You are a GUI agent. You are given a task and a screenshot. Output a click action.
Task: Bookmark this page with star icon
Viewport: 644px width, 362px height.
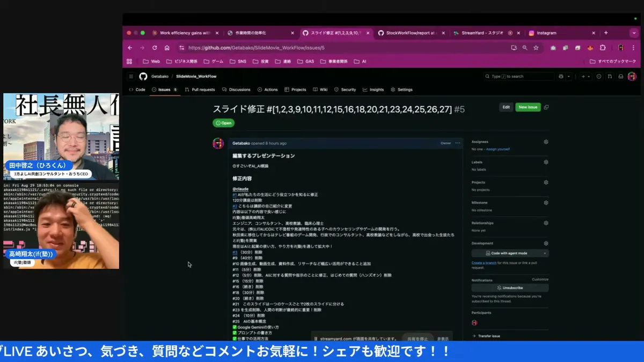tap(536, 48)
